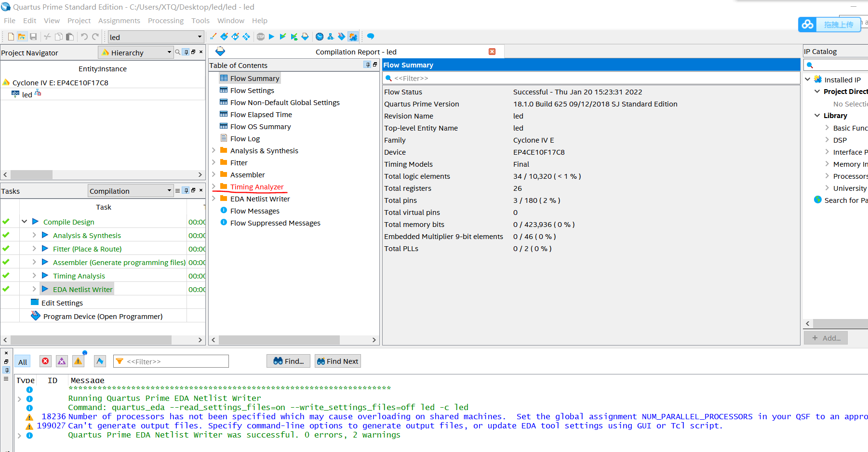Open the Tools menu
The image size is (868, 452).
tap(200, 21)
